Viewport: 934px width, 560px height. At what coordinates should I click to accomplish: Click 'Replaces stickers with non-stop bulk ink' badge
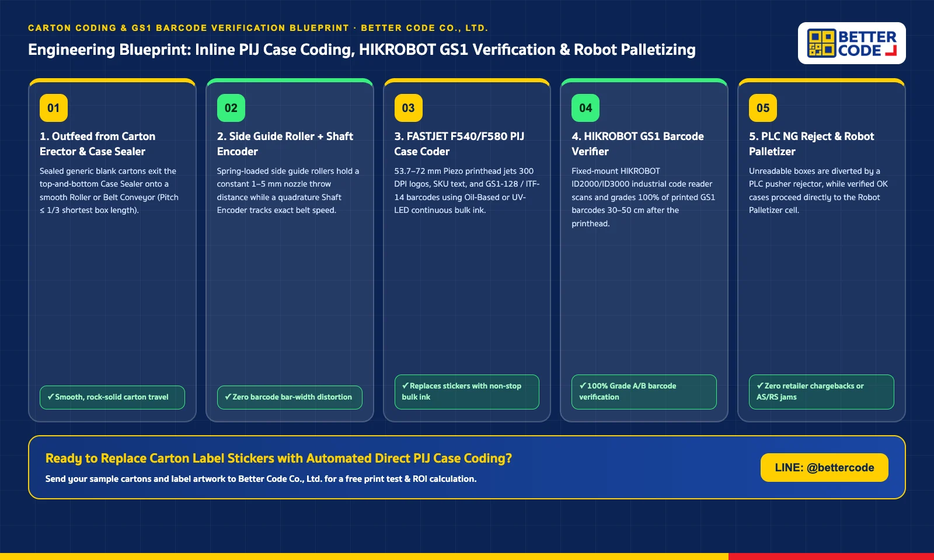(x=467, y=391)
